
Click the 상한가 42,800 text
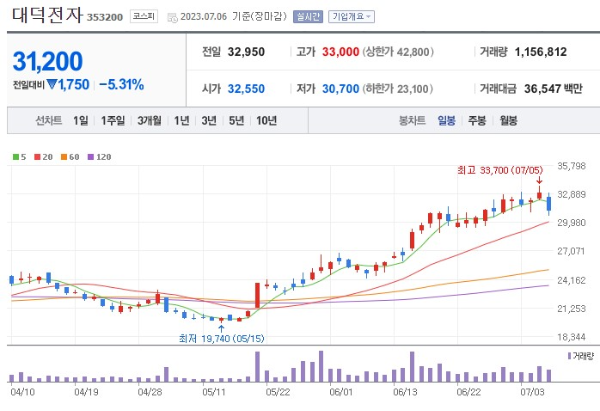pos(398,52)
